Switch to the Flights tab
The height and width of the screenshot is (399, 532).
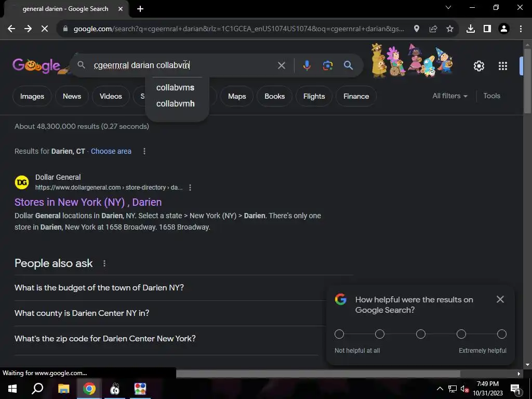click(314, 96)
